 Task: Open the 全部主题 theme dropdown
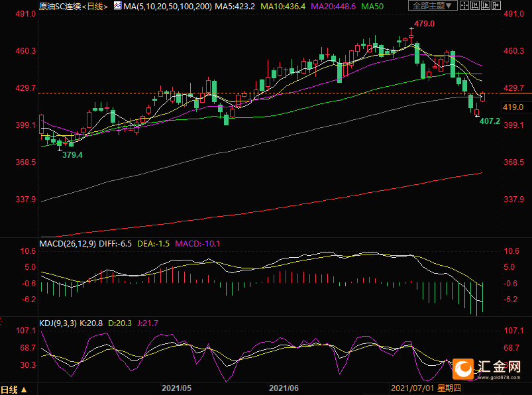tap(432, 5)
